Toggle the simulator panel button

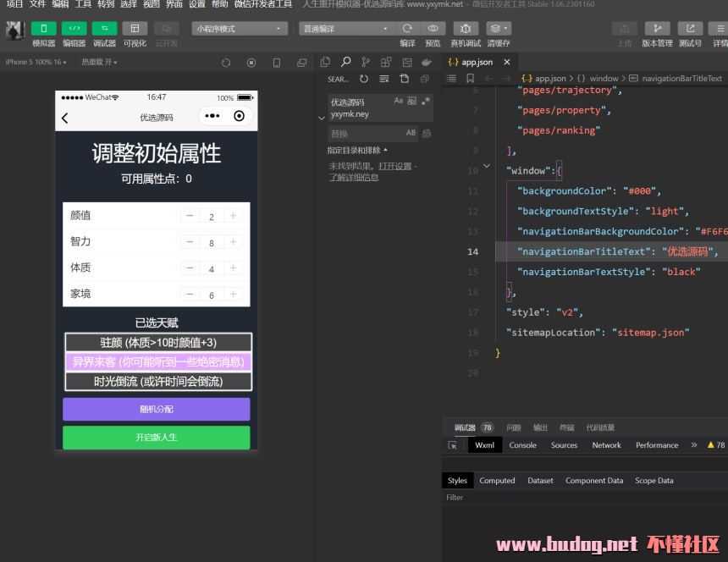(x=43, y=29)
